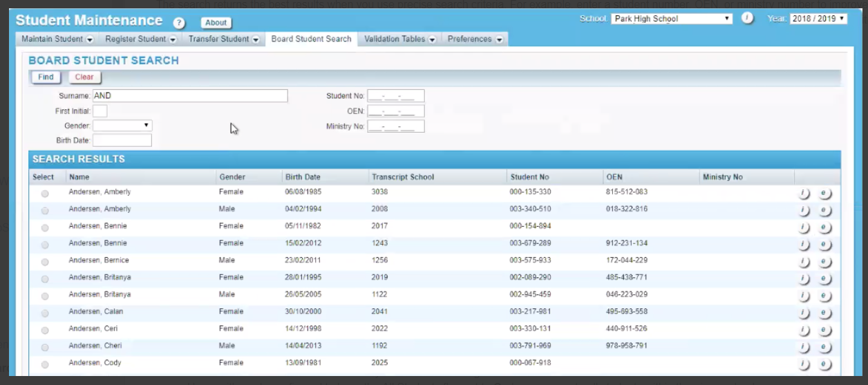Select radio button for Andersen, Ceri

tap(45, 330)
